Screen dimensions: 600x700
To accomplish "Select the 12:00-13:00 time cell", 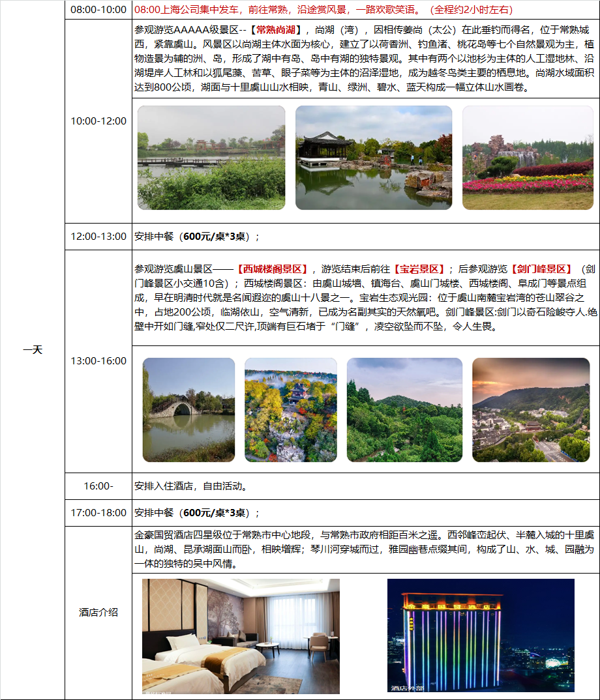I will point(98,237).
